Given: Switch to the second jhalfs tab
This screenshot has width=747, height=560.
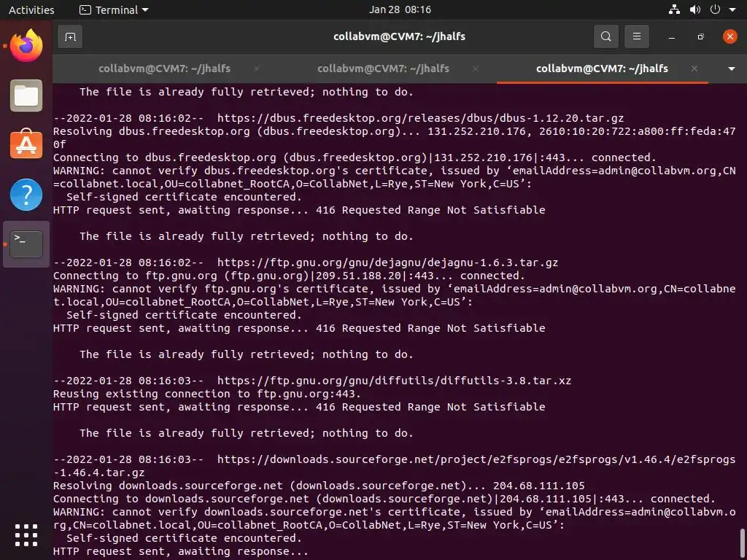Looking at the screenshot, I should pyautogui.click(x=383, y=69).
